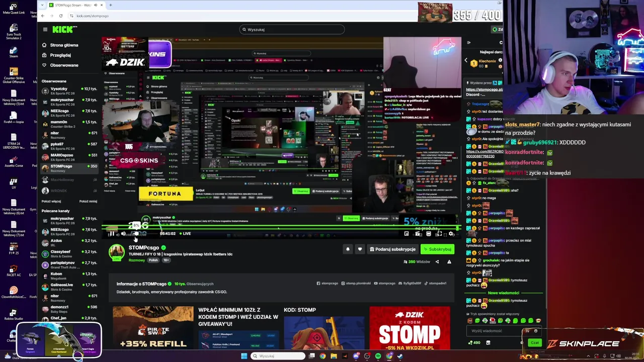Open recommended demonzz1 channel
This screenshot has height=362, width=644.
coord(69,309)
